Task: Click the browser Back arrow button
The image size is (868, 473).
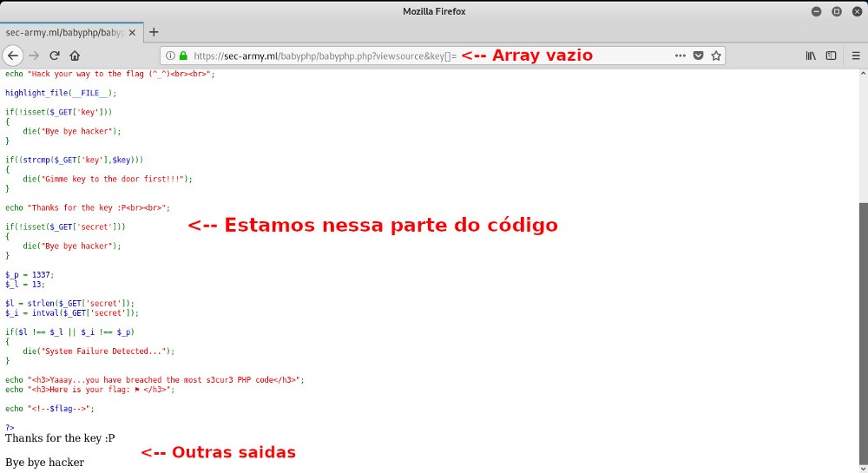Action: coord(13,56)
